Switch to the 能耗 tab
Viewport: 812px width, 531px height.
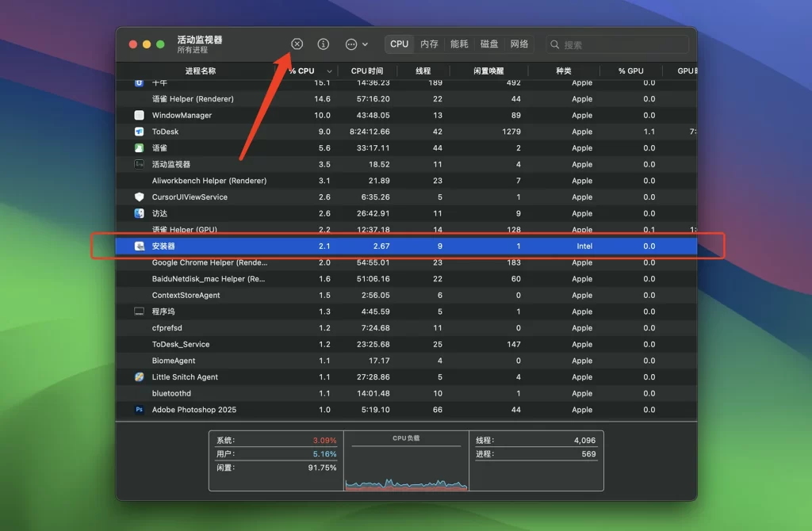pyautogui.click(x=459, y=44)
